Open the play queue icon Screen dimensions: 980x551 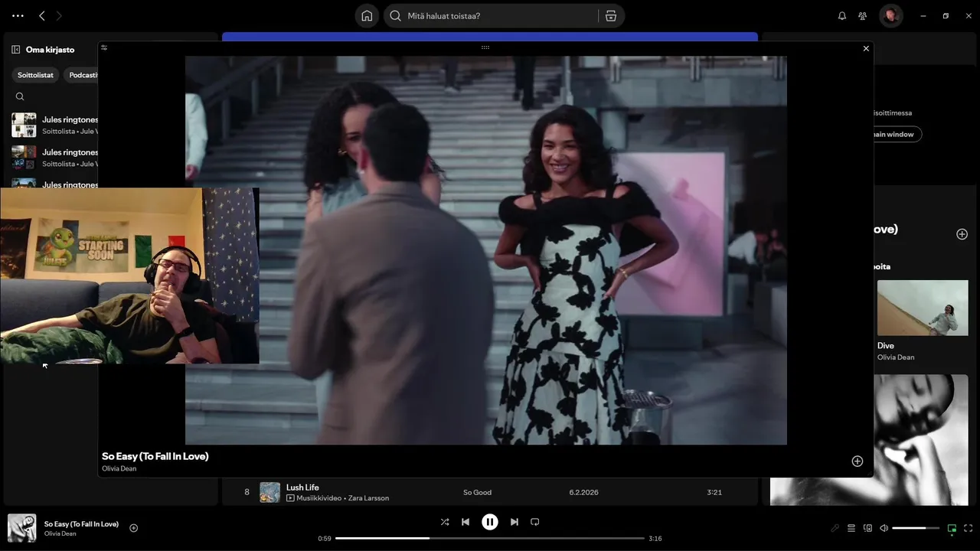click(x=851, y=528)
